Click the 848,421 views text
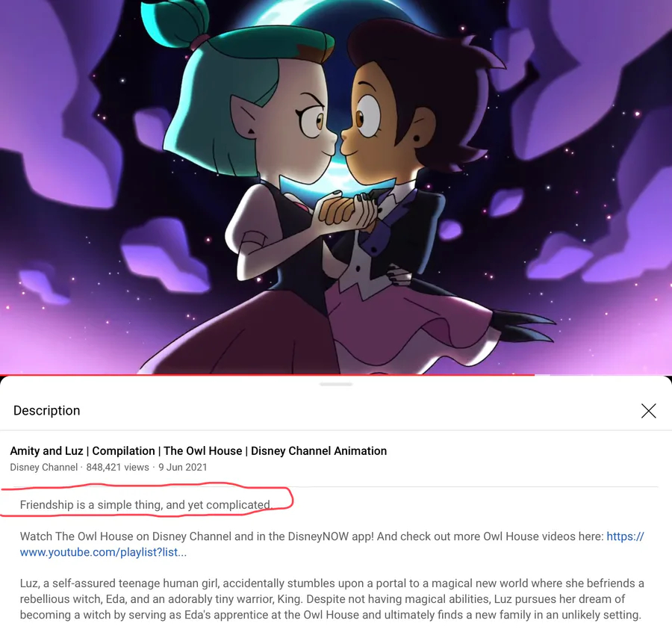Screen dimensions: 672x632 [x=117, y=468]
